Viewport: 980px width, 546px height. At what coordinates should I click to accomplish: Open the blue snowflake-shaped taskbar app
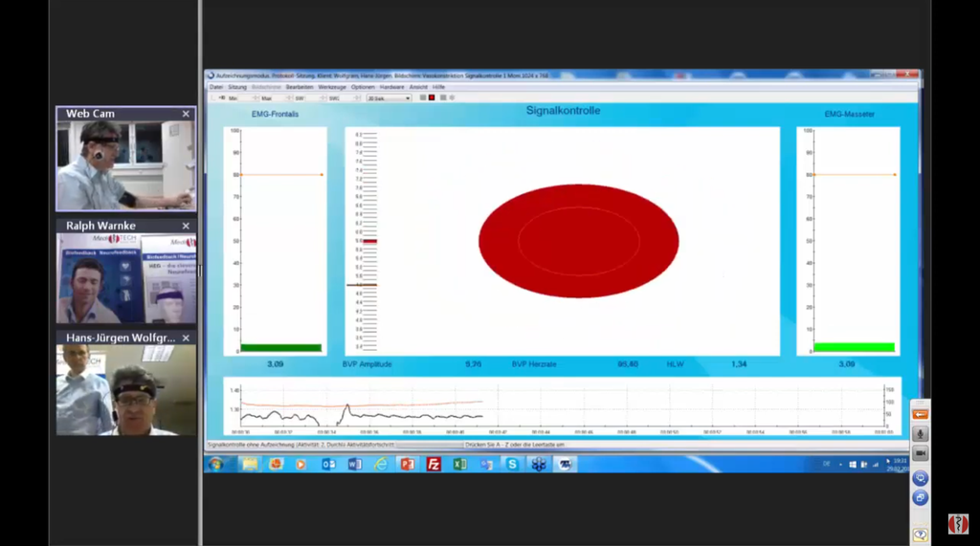tap(538, 464)
